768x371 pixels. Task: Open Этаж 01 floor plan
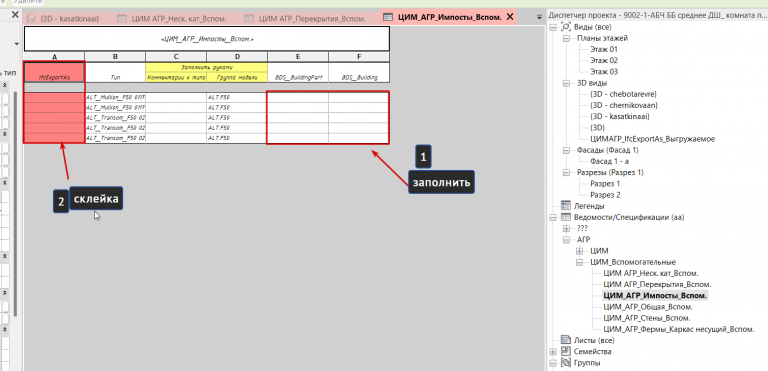click(x=604, y=49)
